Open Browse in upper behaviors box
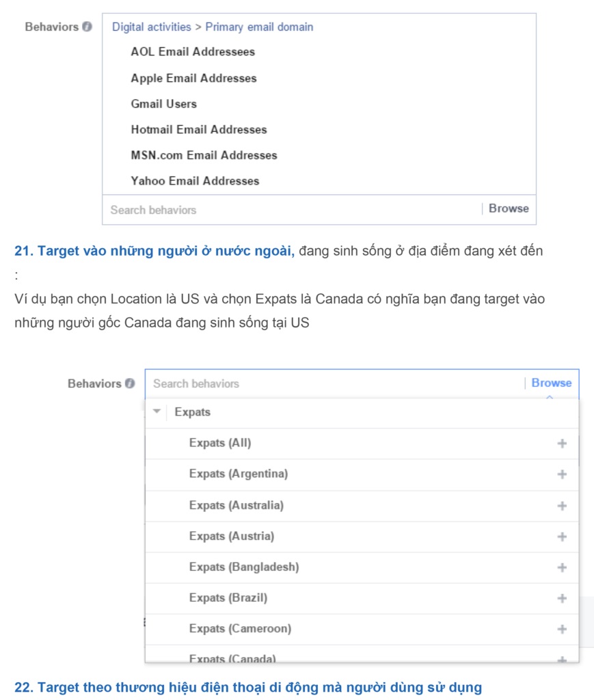This screenshot has height=700, width=594. tap(509, 208)
